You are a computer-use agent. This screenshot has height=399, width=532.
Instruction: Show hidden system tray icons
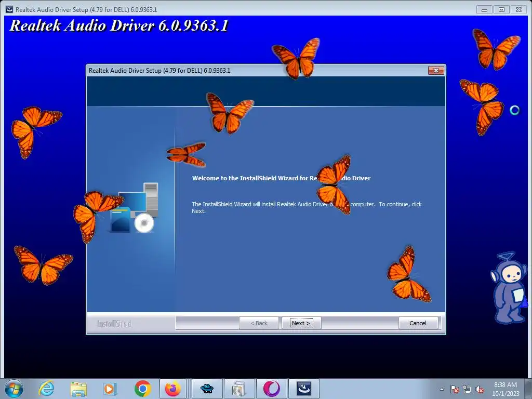click(442, 389)
